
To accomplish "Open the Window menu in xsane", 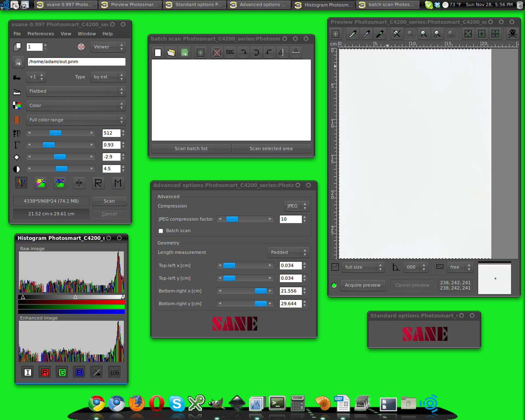I will 87,34.
